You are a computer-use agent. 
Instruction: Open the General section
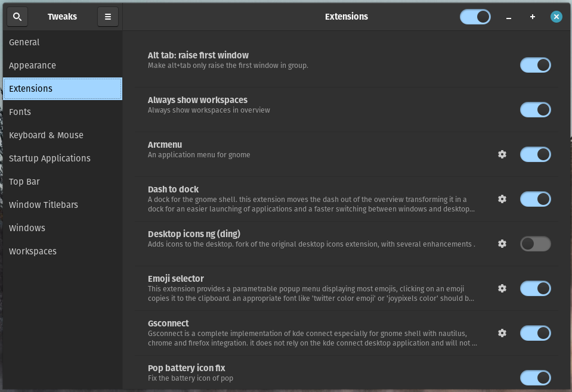pyautogui.click(x=63, y=42)
